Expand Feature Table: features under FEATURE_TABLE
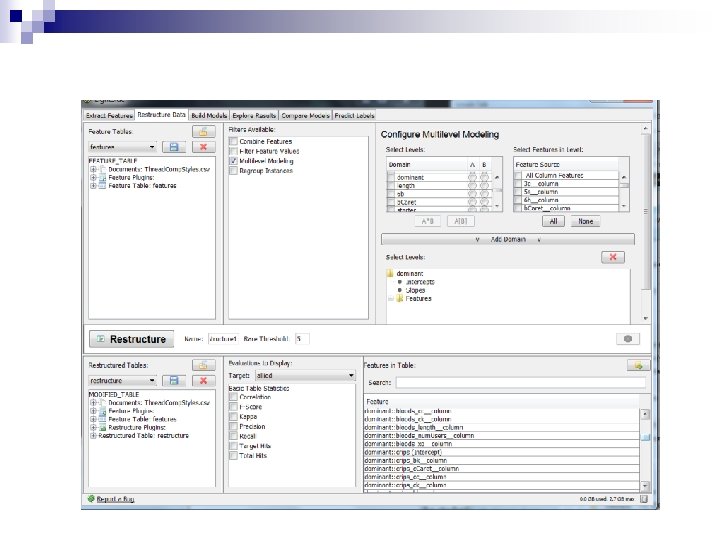The width and height of the screenshot is (720, 540). (93, 186)
